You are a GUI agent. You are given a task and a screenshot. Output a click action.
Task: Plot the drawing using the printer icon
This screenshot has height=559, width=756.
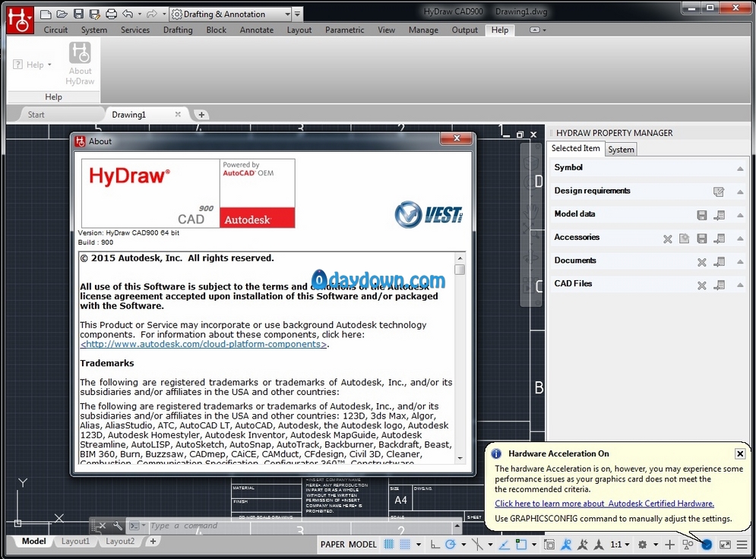point(112,14)
